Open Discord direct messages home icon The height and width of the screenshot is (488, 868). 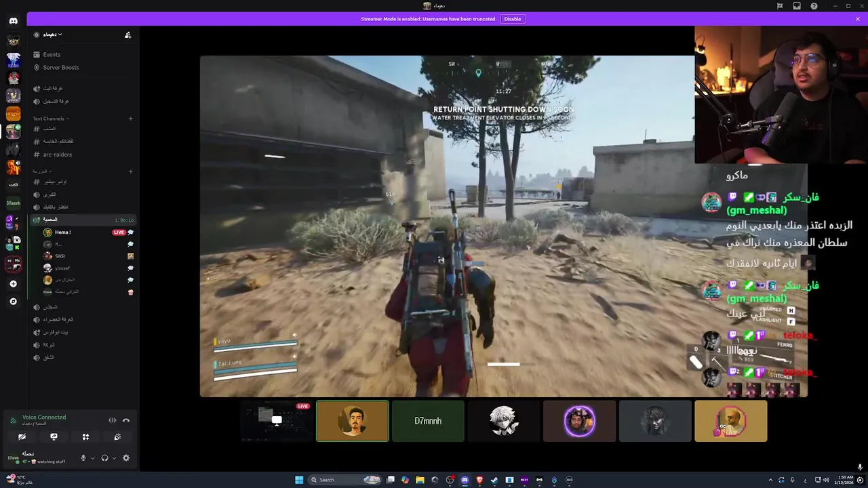(x=13, y=21)
